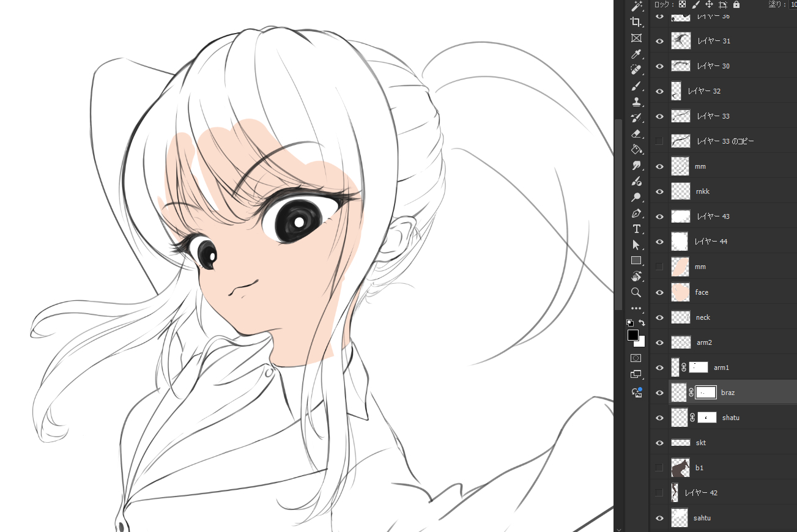Open the foreground color picker
Screen dimensions: 797x532
(x=632, y=335)
